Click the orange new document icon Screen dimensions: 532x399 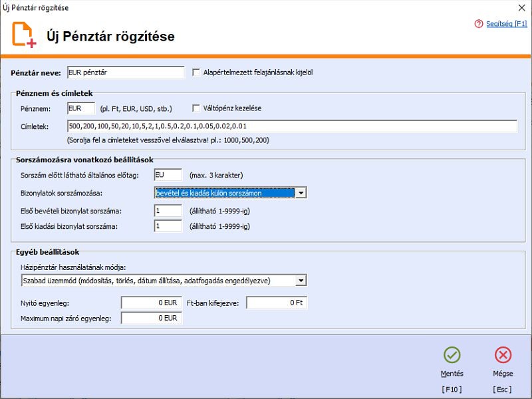(x=23, y=37)
